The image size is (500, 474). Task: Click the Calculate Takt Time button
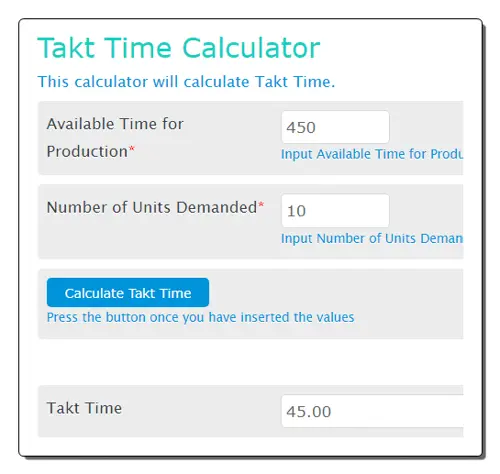(128, 292)
